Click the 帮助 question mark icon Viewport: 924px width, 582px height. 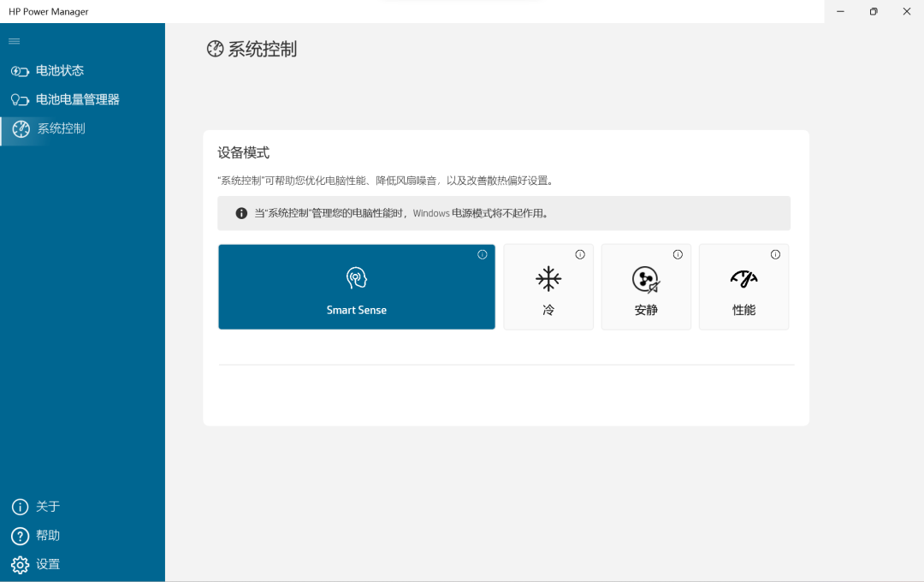click(x=20, y=536)
